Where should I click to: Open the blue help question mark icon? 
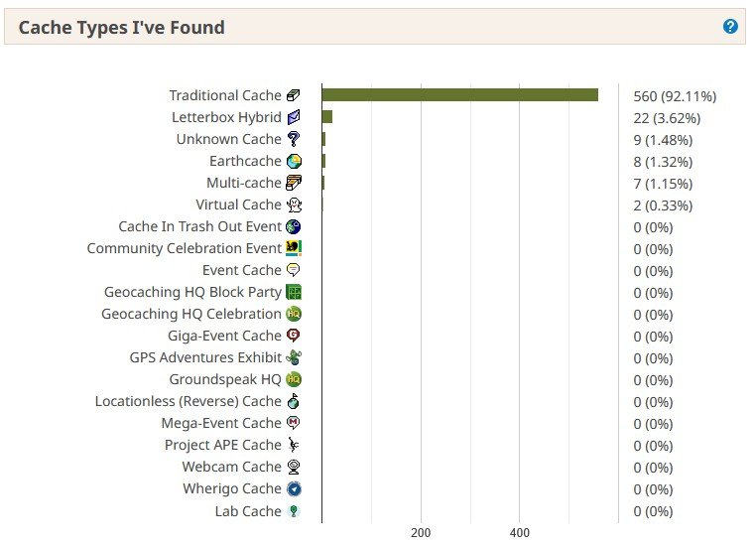(x=730, y=26)
